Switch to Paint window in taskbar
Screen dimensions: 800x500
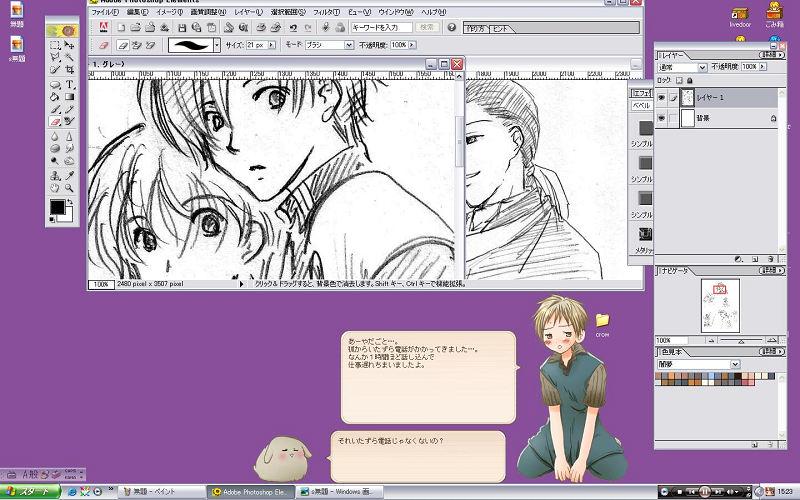tap(162, 492)
